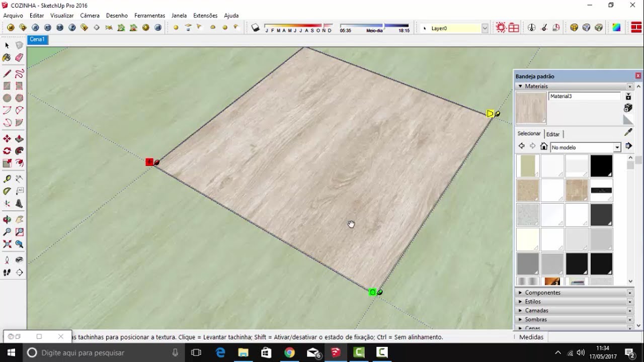
Task: Pick the Sample Paint eyedropper
Action: (x=628, y=132)
